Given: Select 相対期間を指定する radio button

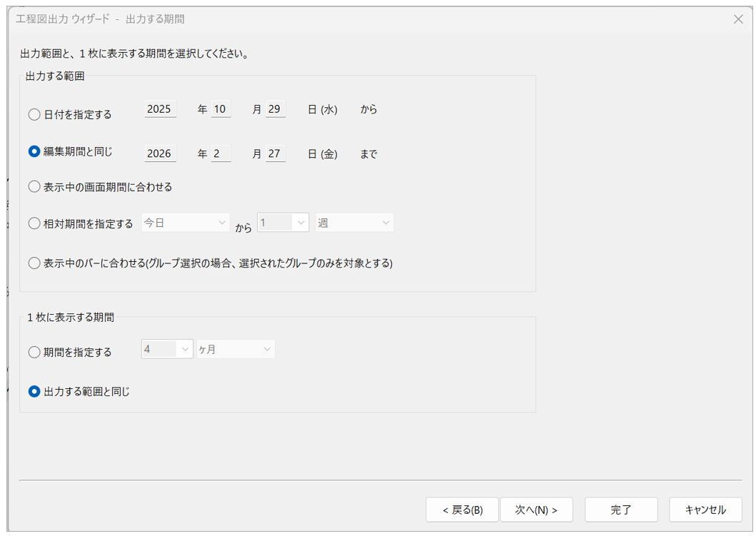Looking at the screenshot, I should (x=34, y=223).
